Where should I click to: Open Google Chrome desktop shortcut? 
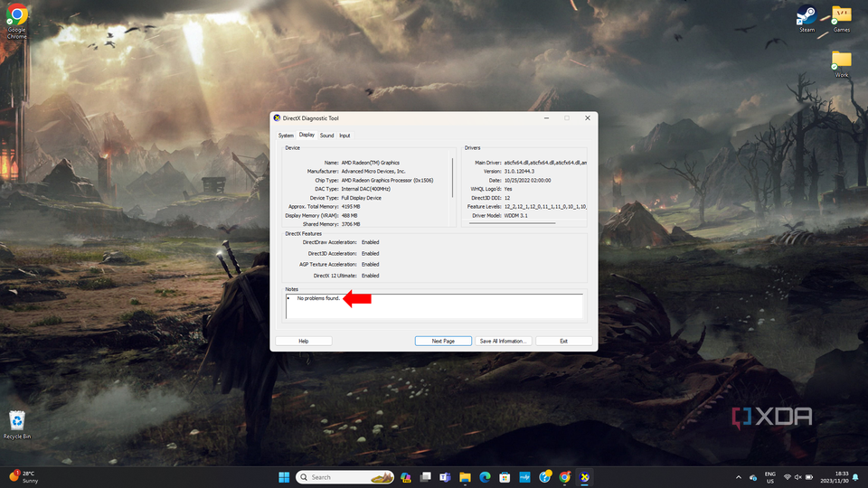[16, 21]
